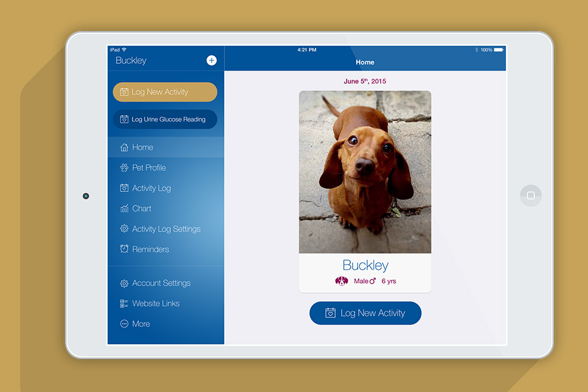The width and height of the screenshot is (588, 392).
Task: Click the dog breed icon under Buckley
Action: pos(342,281)
